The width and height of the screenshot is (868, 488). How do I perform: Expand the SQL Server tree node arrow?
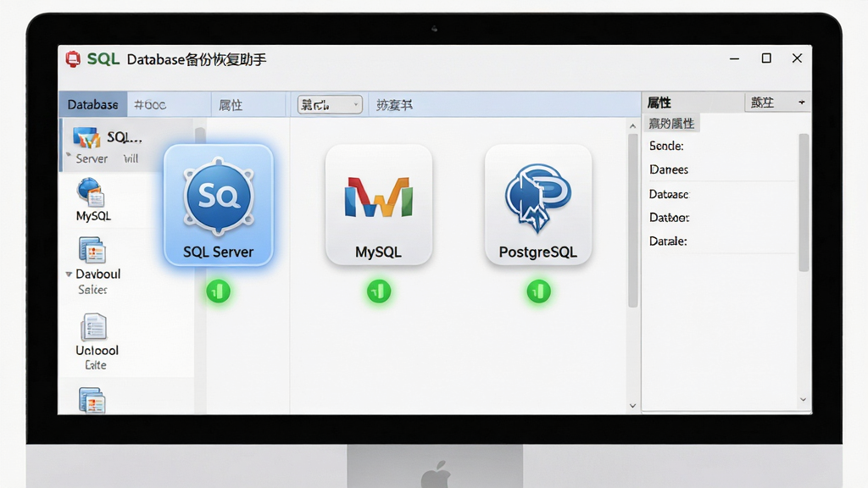[x=69, y=156]
